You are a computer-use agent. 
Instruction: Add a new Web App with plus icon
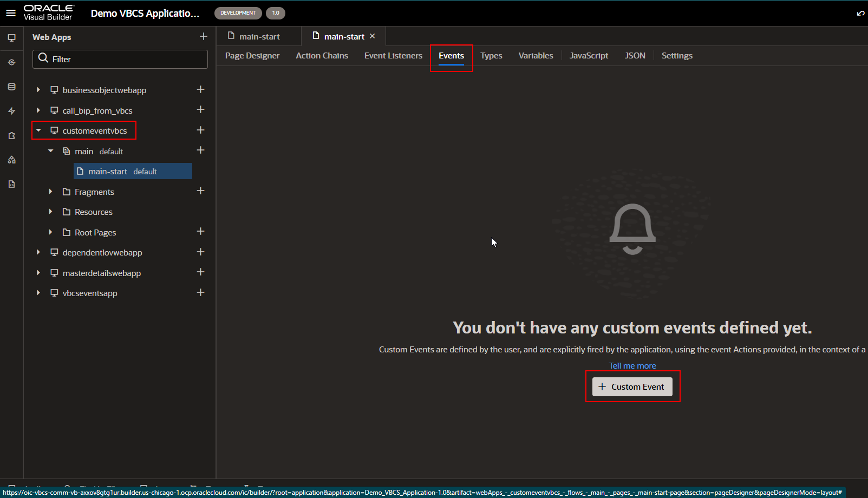coord(204,36)
